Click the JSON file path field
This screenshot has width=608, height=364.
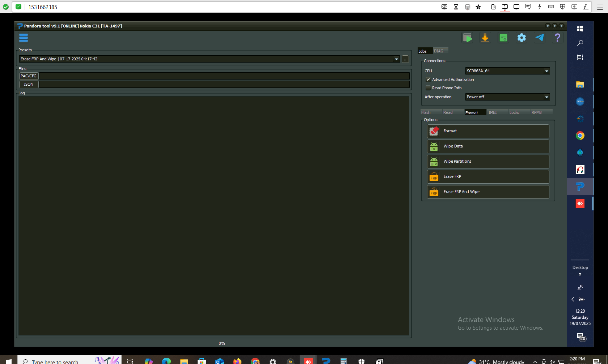coord(224,84)
